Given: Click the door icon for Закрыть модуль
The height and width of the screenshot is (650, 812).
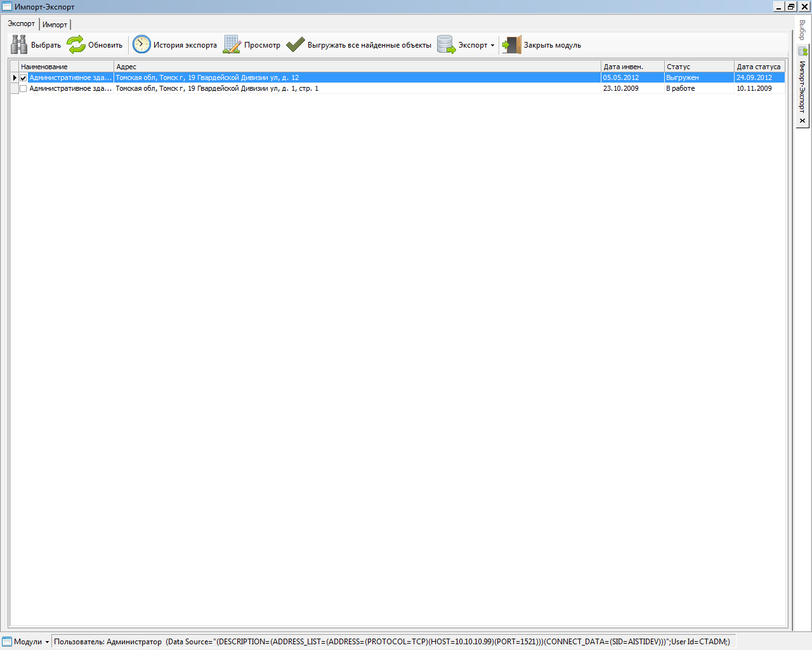Looking at the screenshot, I should [511, 44].
